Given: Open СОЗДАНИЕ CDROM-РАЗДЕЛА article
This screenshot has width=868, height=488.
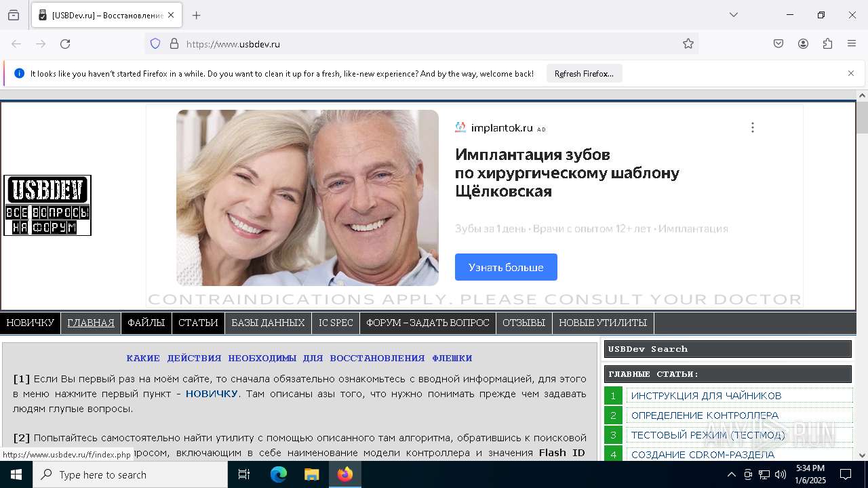Looking at the screenshot, I should pos(703,454).
